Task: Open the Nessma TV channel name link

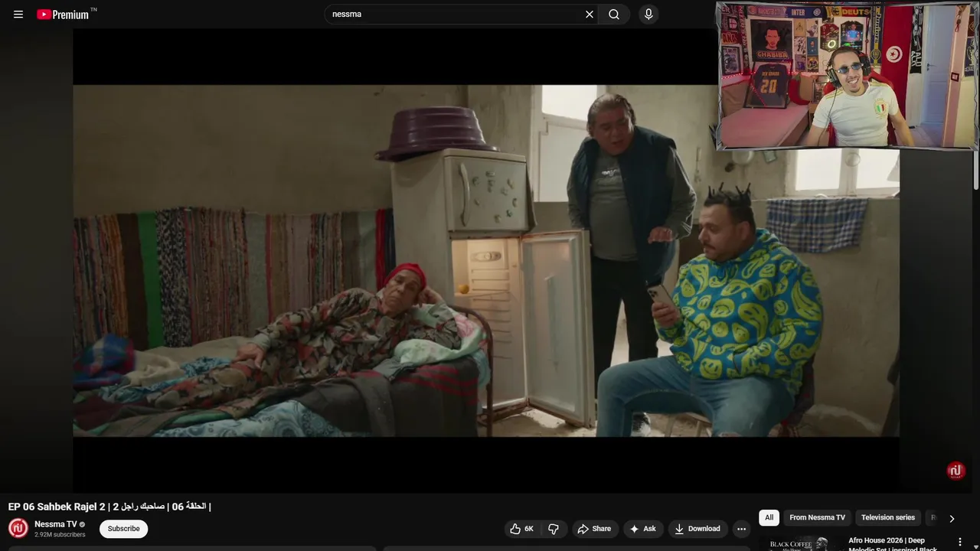Action: pyautogui.click(x=56, y=524)
